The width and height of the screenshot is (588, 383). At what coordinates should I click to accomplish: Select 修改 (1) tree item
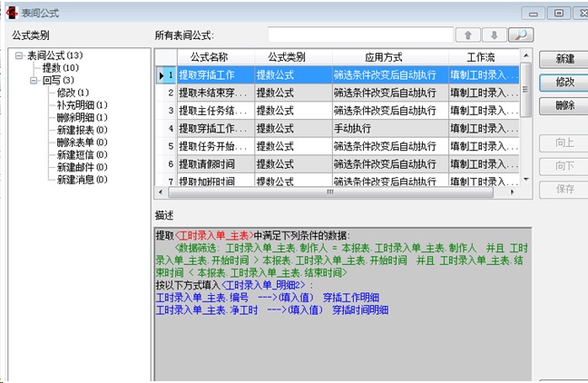point(72,93)
